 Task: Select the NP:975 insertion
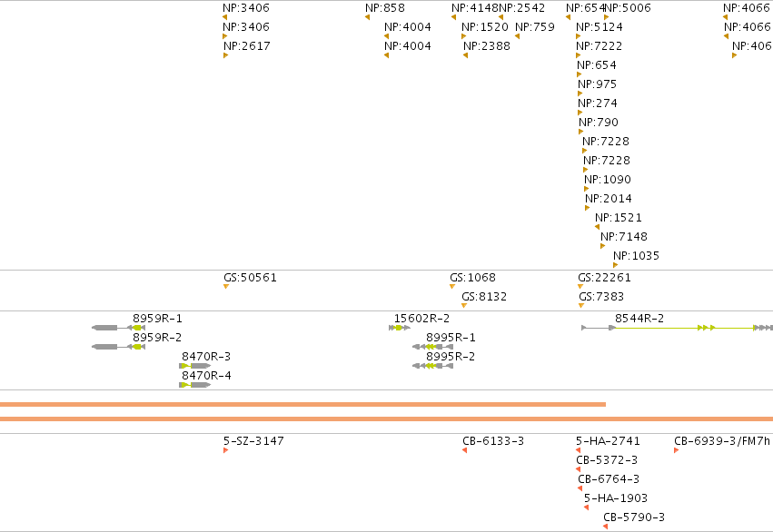598,84
